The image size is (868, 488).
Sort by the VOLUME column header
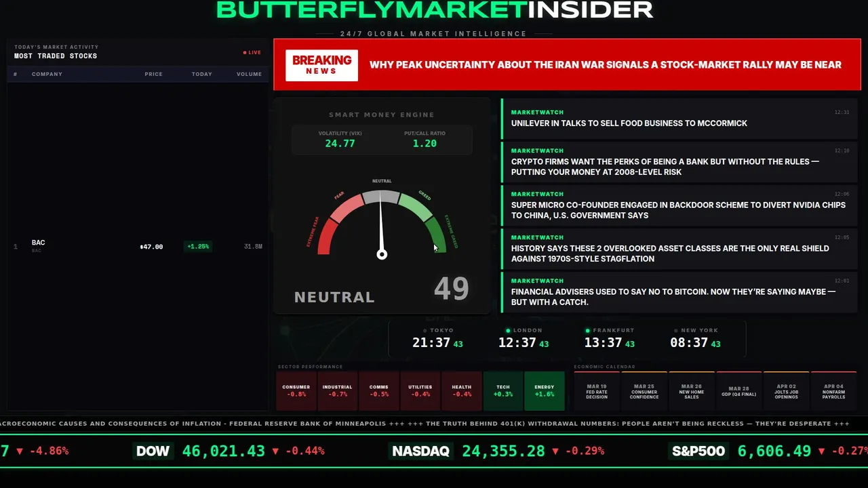click(x=249, y=74)
